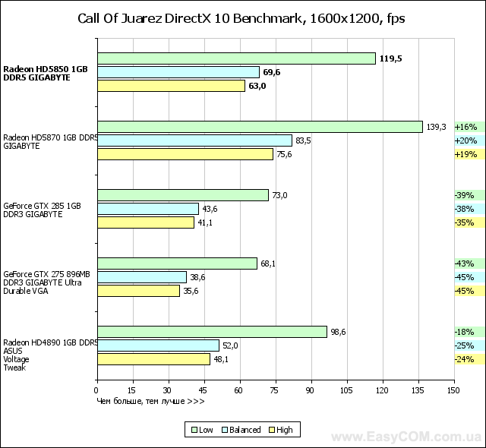486x448 pixels.
Task: Click the axis tick label 0
Action: point(96,390)
